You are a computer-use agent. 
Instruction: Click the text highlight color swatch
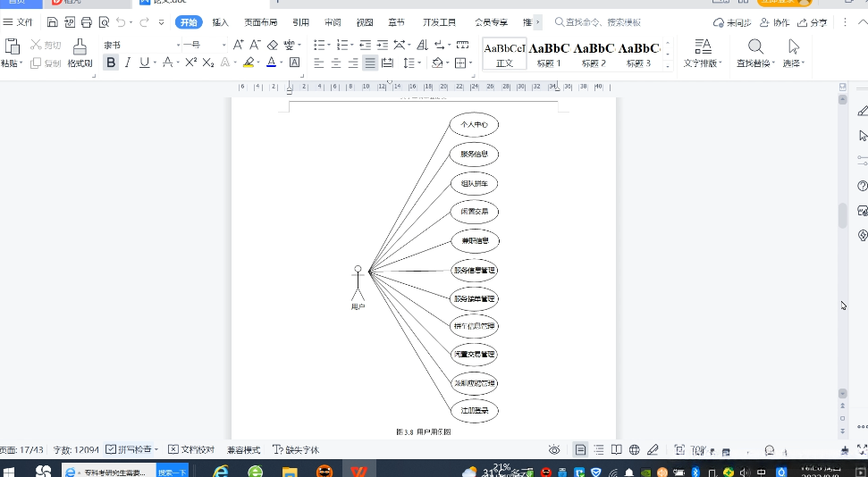(x=249, y=63)
